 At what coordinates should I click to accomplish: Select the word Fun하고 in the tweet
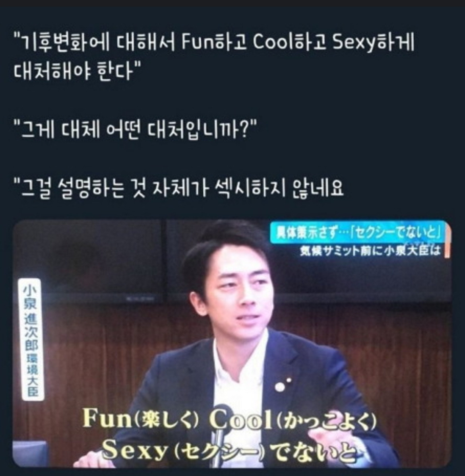click(x=214, y=43)
